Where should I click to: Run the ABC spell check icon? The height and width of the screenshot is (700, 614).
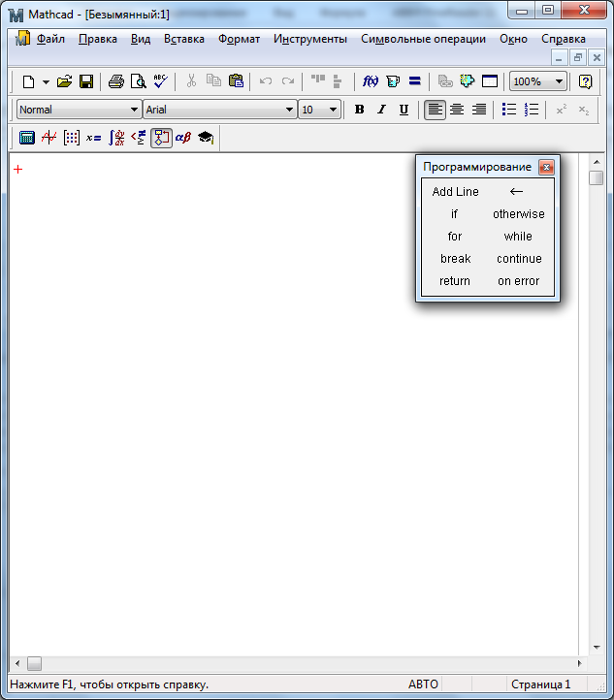click(160, 81)
